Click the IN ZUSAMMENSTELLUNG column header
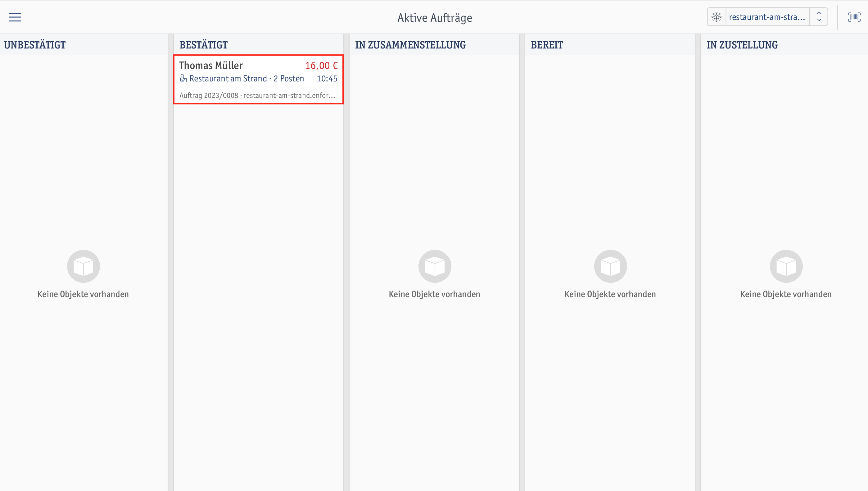Screen dimensions: 868x491 (410, 45)
